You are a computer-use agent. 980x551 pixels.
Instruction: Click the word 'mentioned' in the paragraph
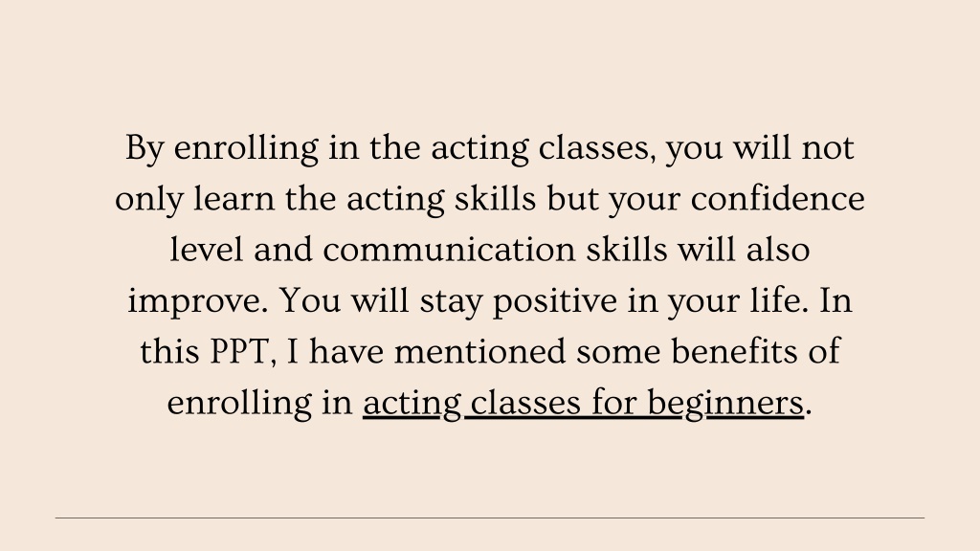pos(480,352)
